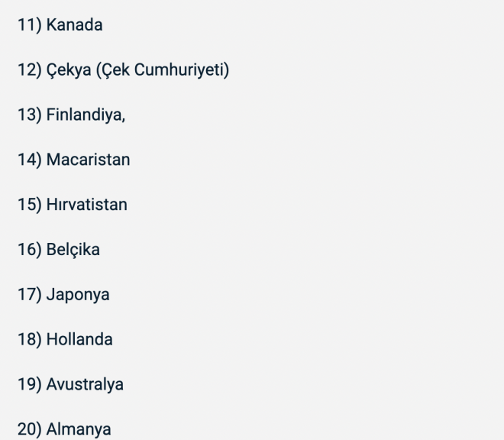Click the number 17 before Japonya
Viewport: 504px width, 440px height.
[27, 294]
